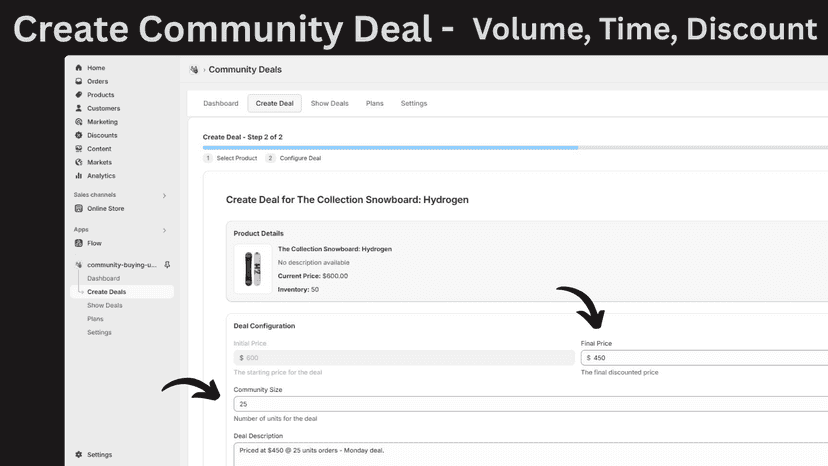Image resolution: width=828 pixels, height=466 pixels.
Task: Click the Community Deals breadcrumb title
Action: coord(245,70)
